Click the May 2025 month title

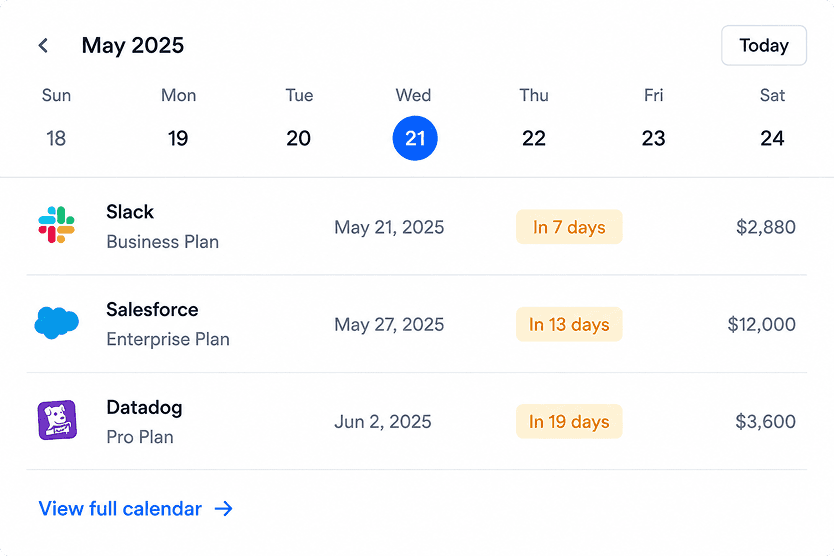tap(132, 45)
